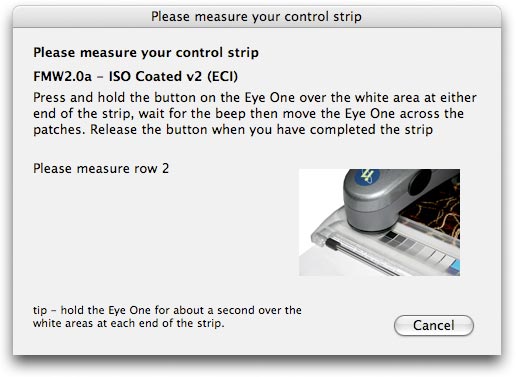Click the black slider handle on the ruler guide
Image resolution: width=516 pixels, height=377 pixels.
click(332, 244)
